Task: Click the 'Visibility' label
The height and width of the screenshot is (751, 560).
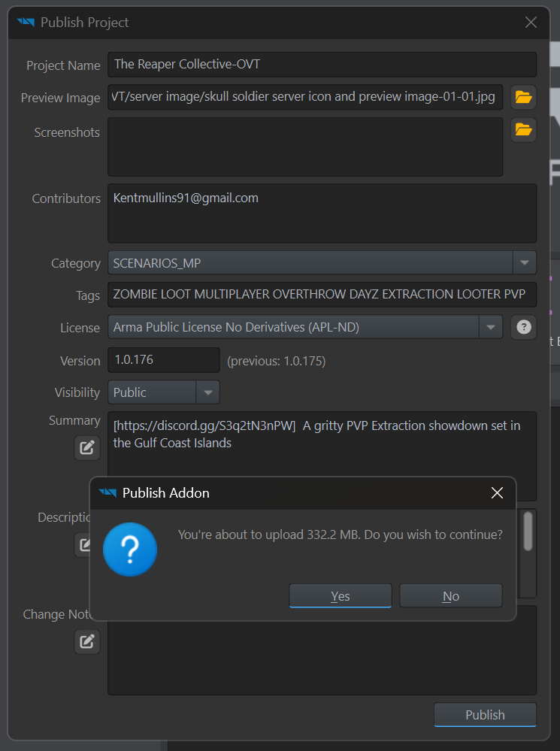Action: 77,392
